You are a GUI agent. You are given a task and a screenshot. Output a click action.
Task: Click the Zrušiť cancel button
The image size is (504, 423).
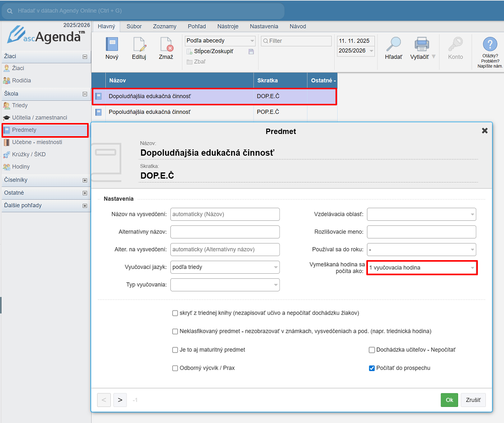[x=473, y=400]
